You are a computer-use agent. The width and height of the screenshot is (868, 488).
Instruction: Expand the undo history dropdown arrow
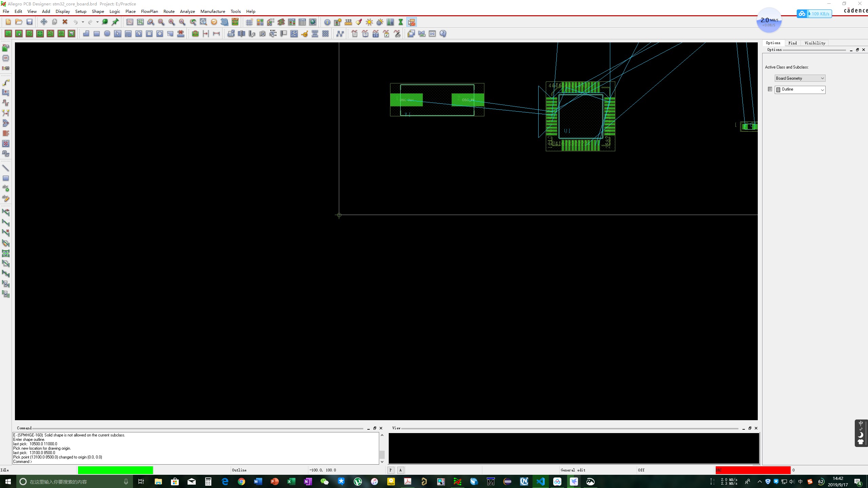coord(83,22)
